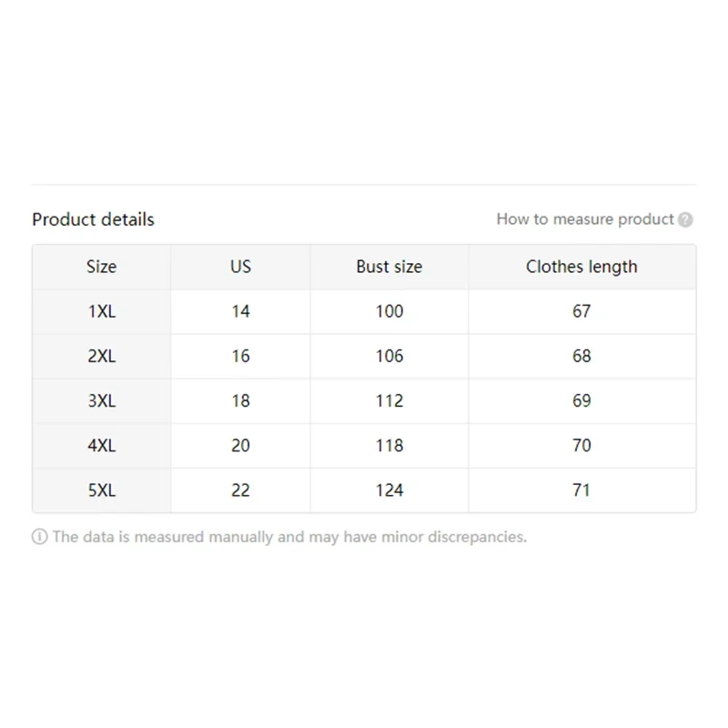This screenshot has width=728, height=728.
Task: Click bust size 124 cell
Action: tap(389, 490)
